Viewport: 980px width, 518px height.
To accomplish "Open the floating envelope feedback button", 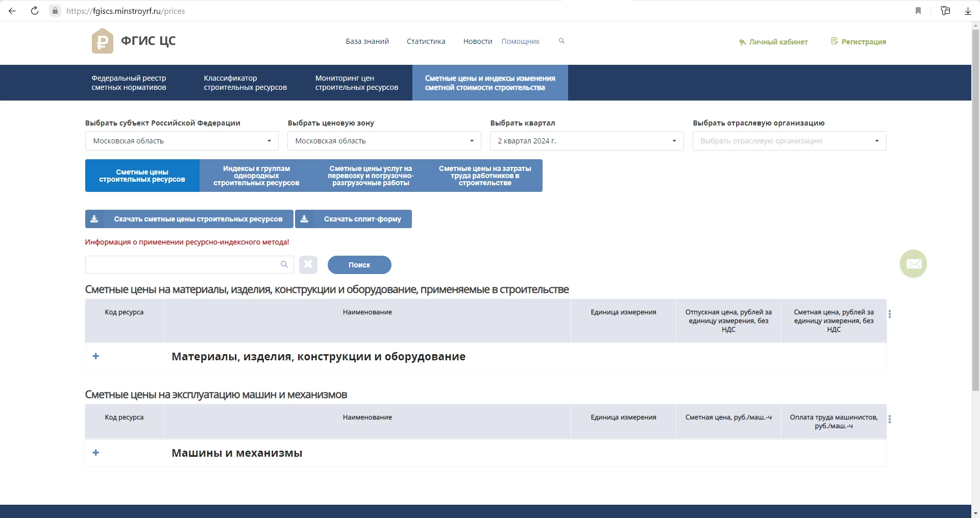I will pyautogui.click(x=913, y=263).
